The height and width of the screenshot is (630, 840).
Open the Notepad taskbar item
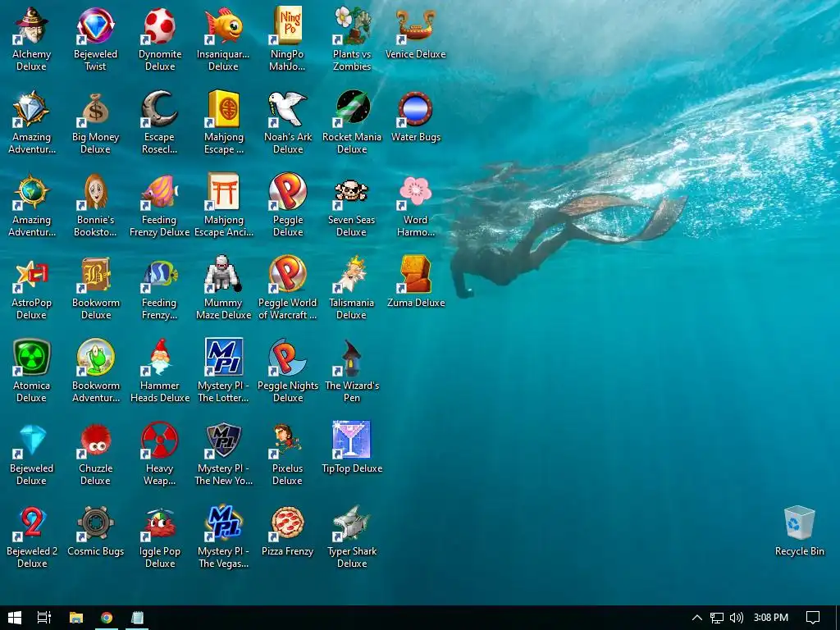137,618
